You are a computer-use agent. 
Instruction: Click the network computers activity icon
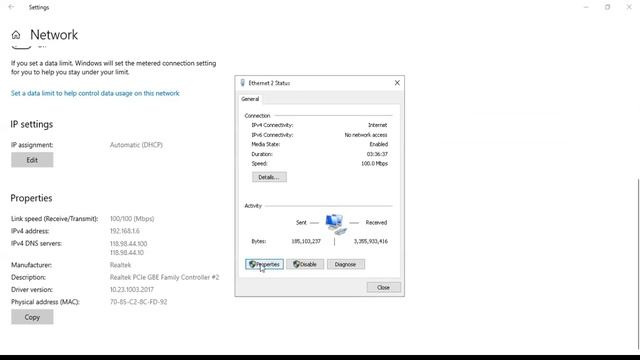336,224
